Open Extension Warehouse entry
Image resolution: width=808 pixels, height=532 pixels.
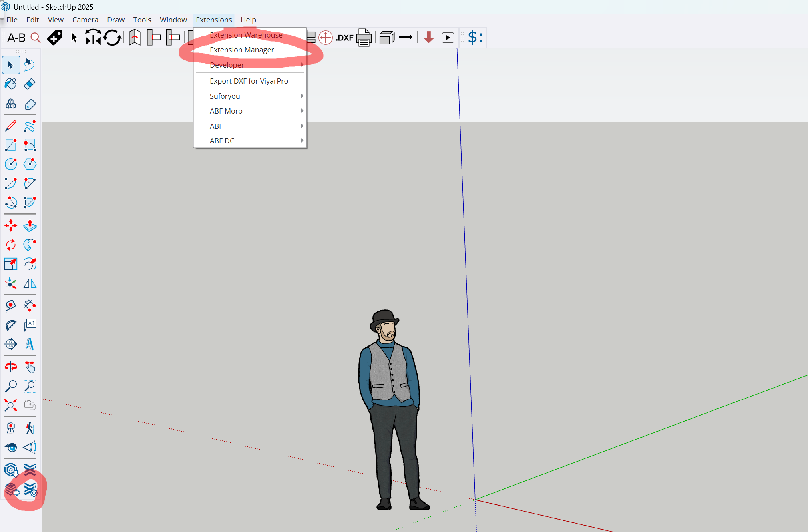[x=246, y=35]
